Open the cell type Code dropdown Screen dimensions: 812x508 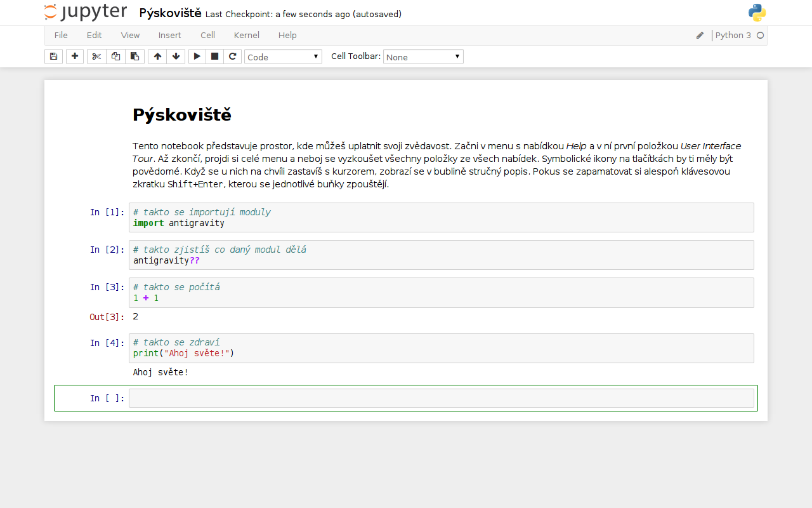coord(283,57)
